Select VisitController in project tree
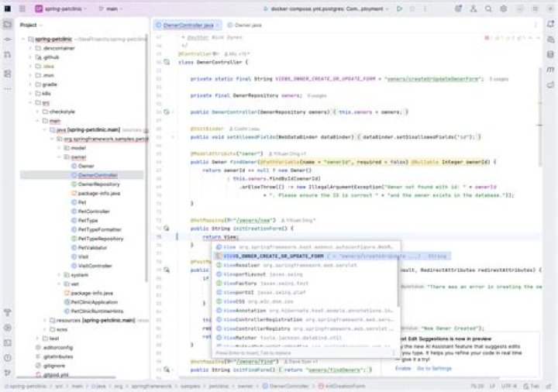The height and width of the screenshot is (392, 558). coord(91,266)
